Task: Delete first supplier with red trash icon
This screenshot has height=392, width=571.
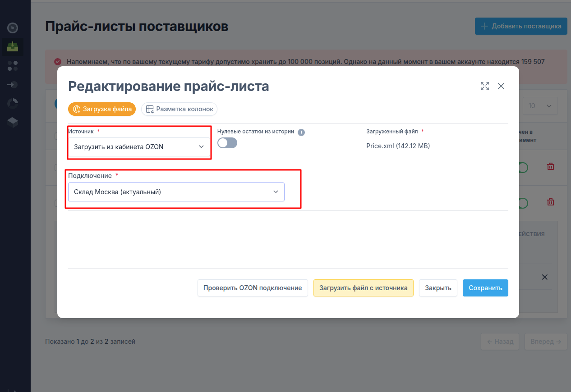Action: (x=550, y=166)
